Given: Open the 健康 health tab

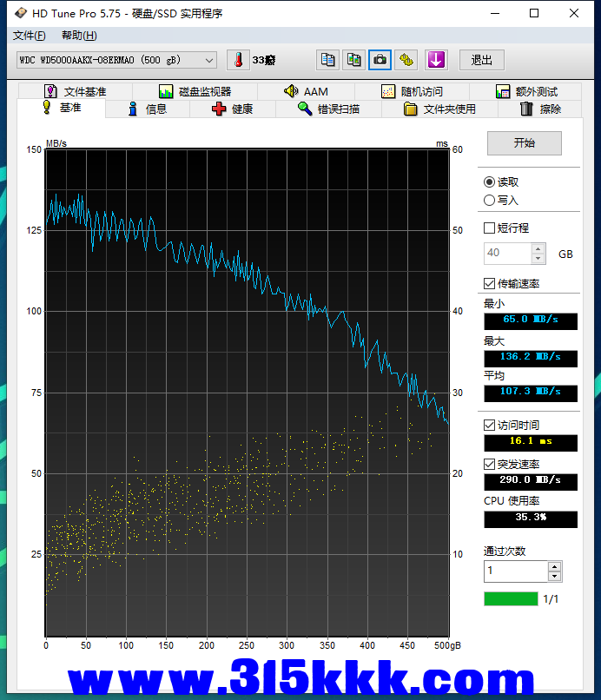Looking at the screenshot, I should pyautogui.click(x=232, y=109).
